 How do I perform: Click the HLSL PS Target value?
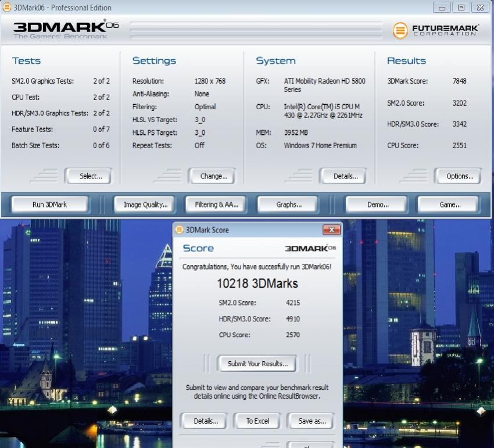tap(200, 132)
